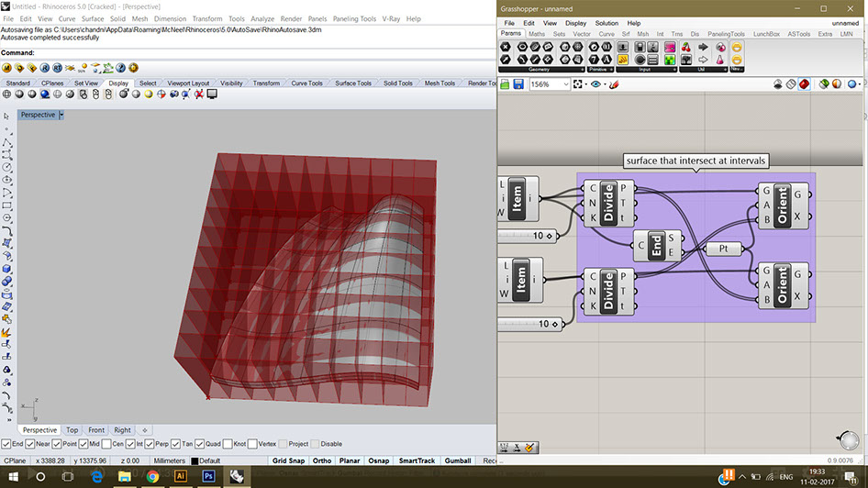Open the zoom extents dropdown arrow in Grasshopper
This screenshot has width=868, height=488.
[x=586, y=84]
